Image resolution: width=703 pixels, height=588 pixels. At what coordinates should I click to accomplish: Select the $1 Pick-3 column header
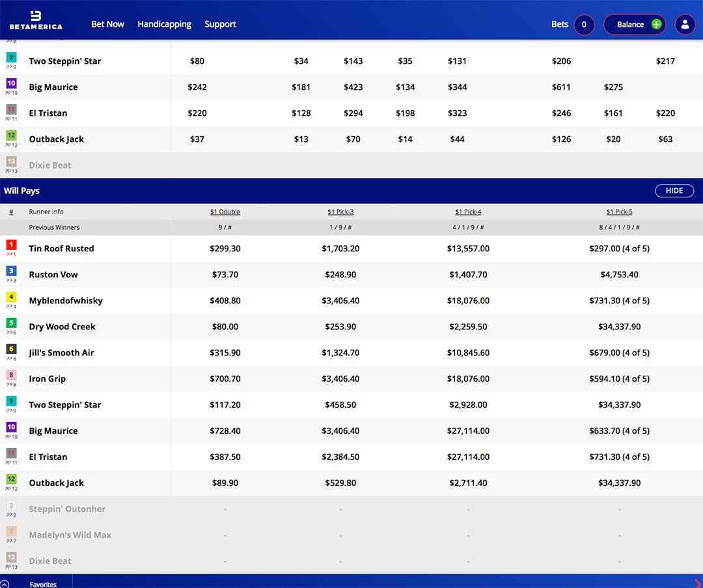[x=340, y=212]
